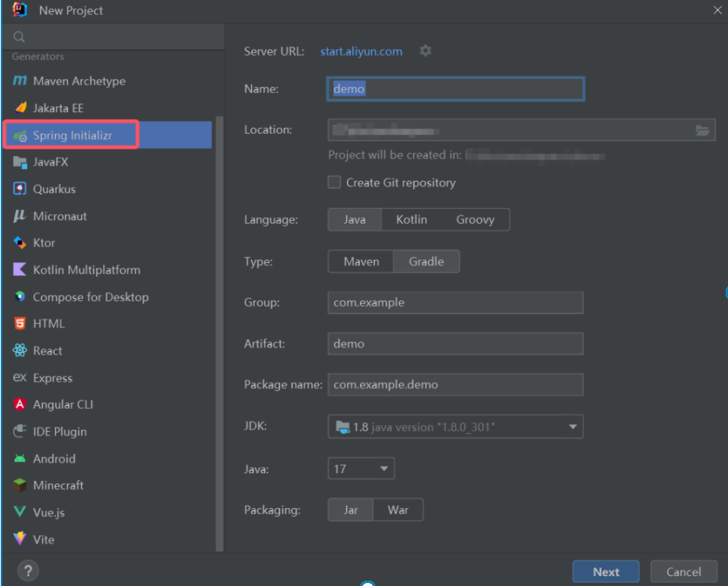Image resolution: width=728 pixels, height=586 pixels.
Task: Click the Spring Initializr leaf icon
Action: pyautogui.click(x=20, y=135)
